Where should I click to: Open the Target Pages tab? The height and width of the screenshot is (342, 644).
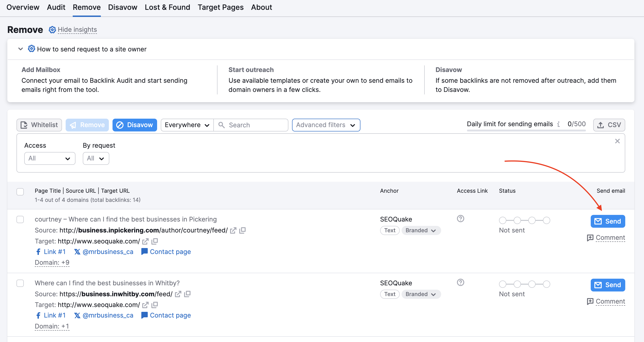click(220, 7)
